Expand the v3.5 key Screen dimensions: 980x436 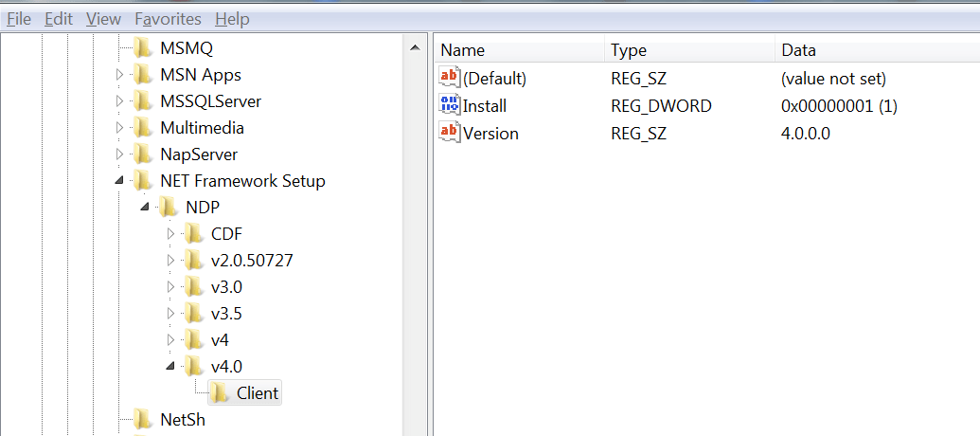click(170, 314)
